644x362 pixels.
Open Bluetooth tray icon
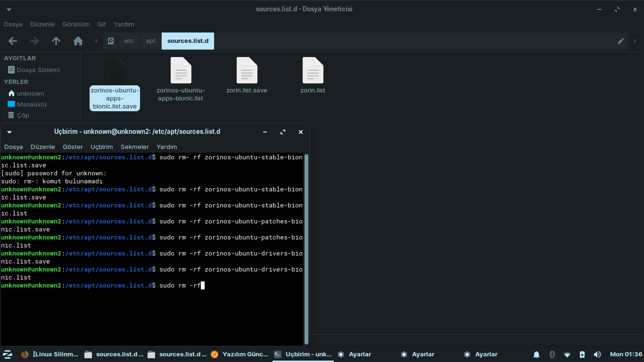[x=552, y=354]
